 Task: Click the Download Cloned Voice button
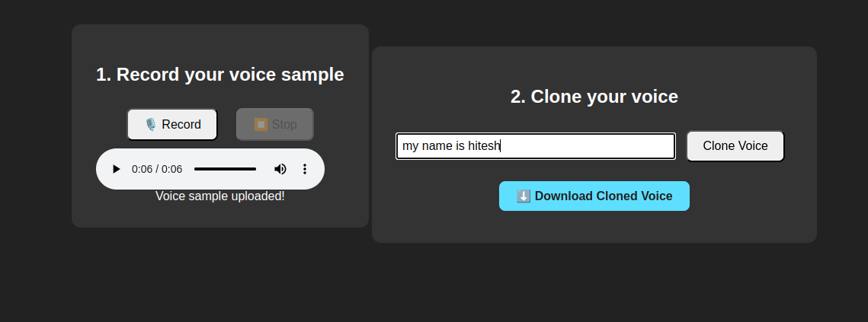click(x=594, y=196)
